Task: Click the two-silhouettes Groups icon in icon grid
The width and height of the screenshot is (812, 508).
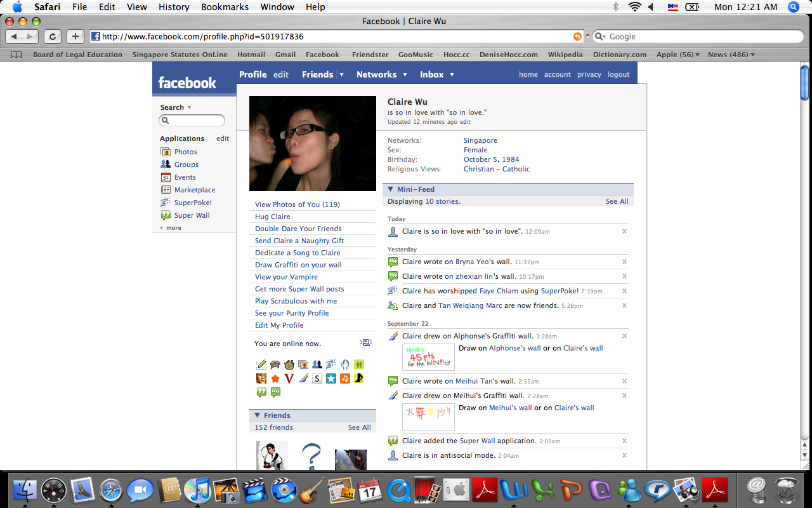Action: [x=317, y=364]
